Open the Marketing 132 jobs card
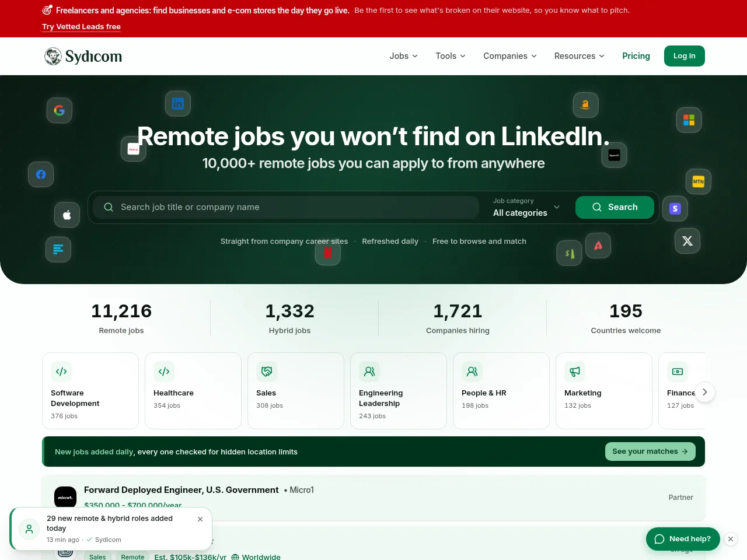The width and height of the screenshot is (747, 560). (604, 391)
